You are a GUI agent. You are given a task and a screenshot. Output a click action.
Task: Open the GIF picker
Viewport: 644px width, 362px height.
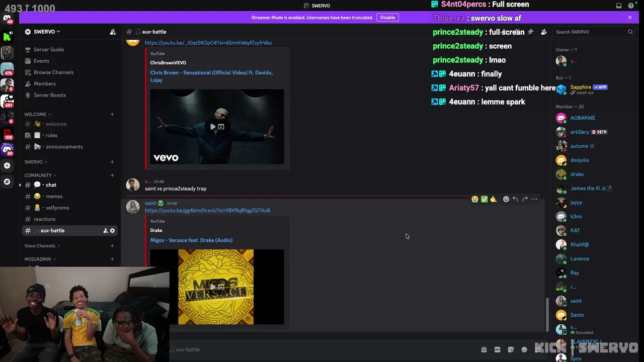(x=498, y=349)
